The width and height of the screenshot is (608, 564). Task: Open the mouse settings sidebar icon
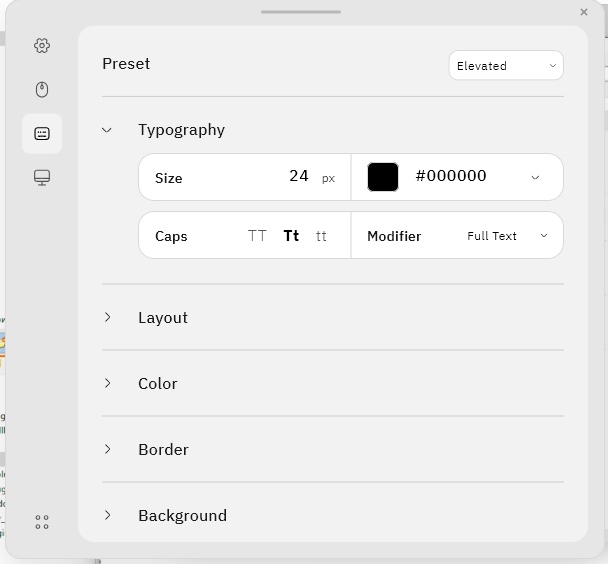click(42, 90)
